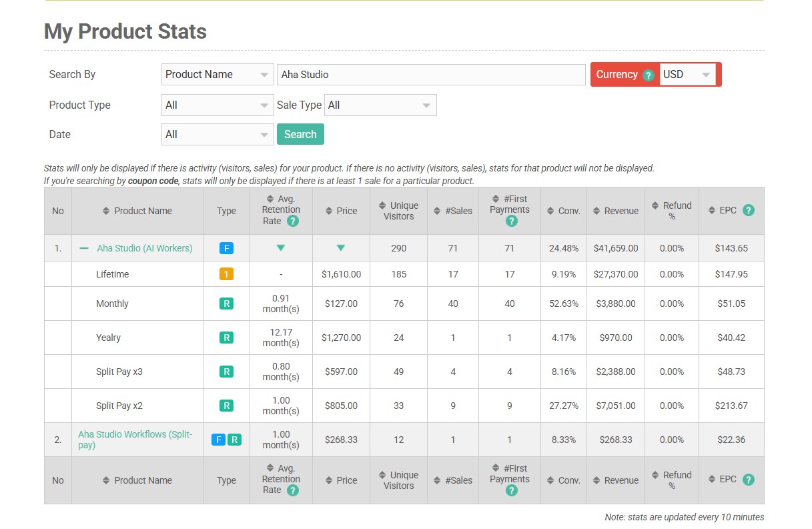
Task: Sort by Revenue in bottom header row
Action: coord(596,480)
